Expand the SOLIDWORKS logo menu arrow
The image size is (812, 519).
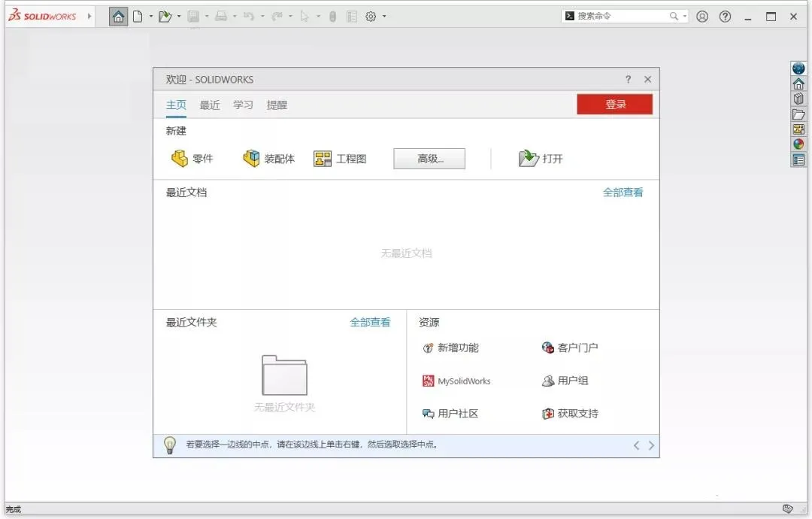click(89, 17)
